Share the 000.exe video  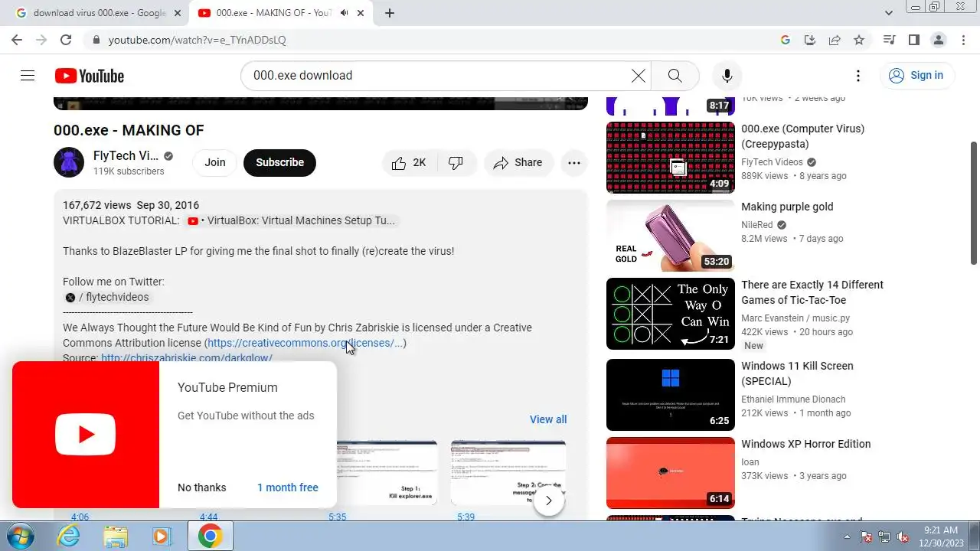(518, 162)
